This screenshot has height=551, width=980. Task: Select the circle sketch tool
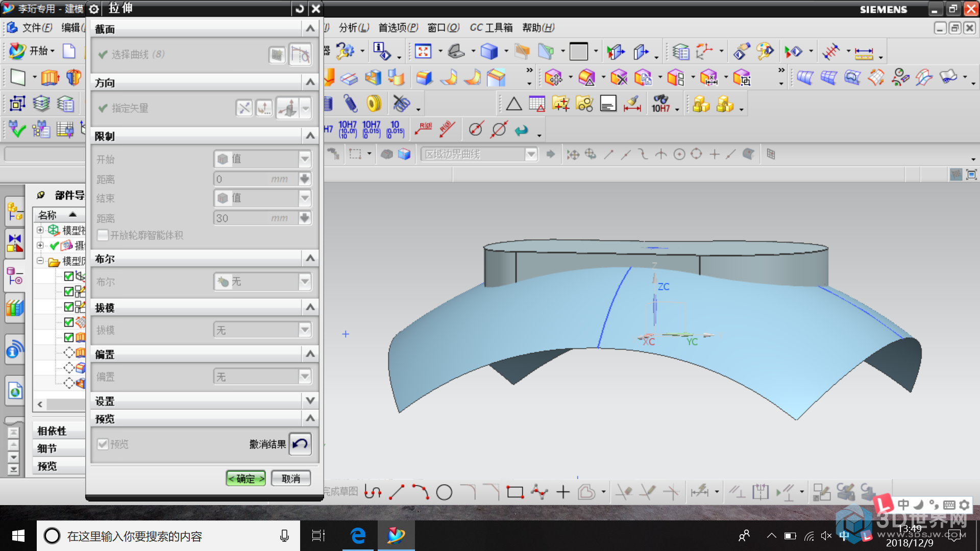point(444,492)
